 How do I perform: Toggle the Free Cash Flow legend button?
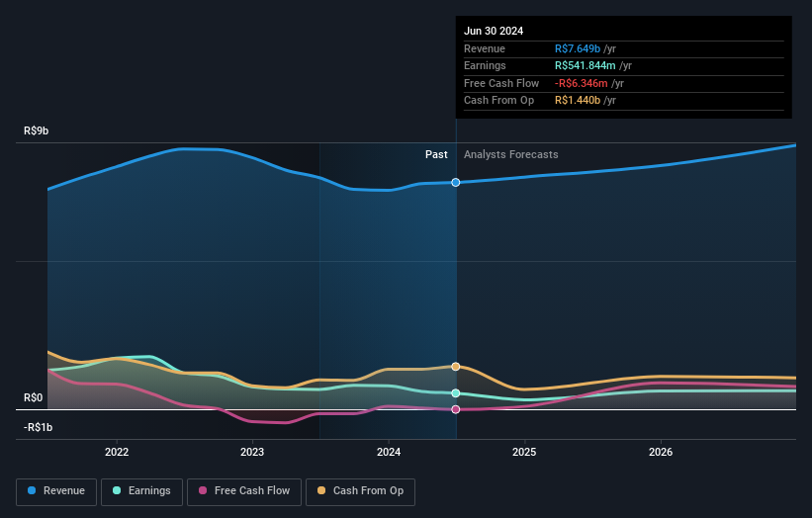pyautogui.click(x=244, y=491)
